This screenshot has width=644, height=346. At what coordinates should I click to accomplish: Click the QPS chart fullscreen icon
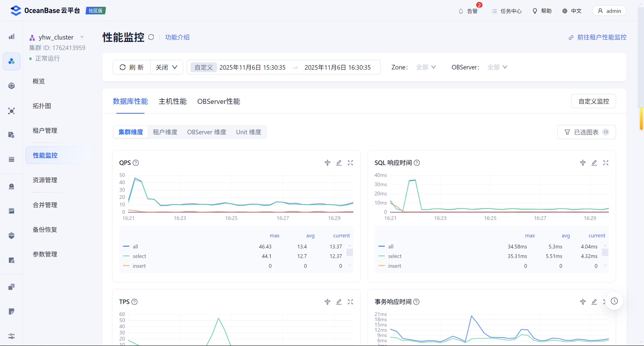[x=350, y=163]
